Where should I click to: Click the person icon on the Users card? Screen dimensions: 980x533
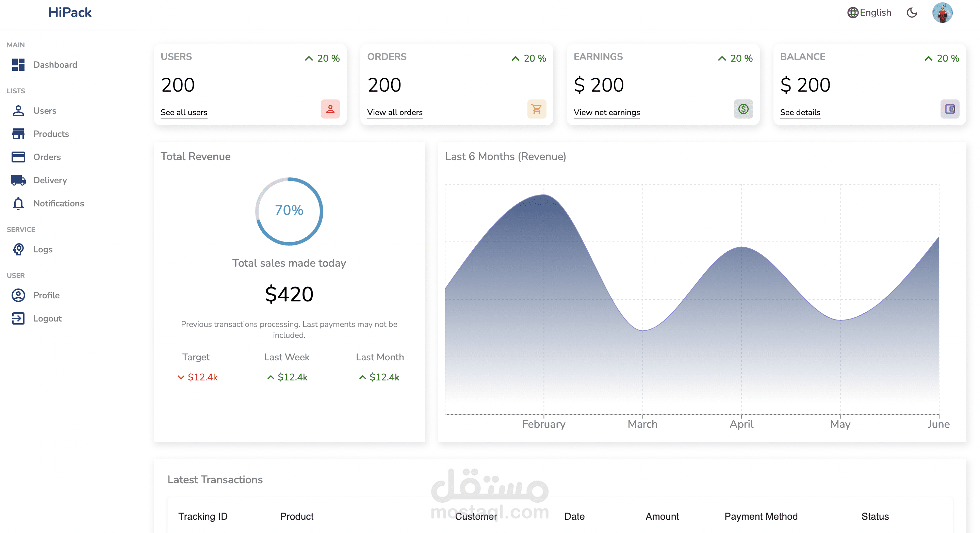(329, 109)
